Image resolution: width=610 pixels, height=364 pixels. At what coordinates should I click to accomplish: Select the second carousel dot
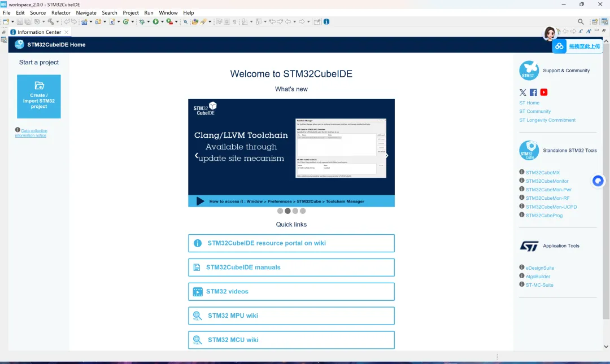(x=287, y=210)
